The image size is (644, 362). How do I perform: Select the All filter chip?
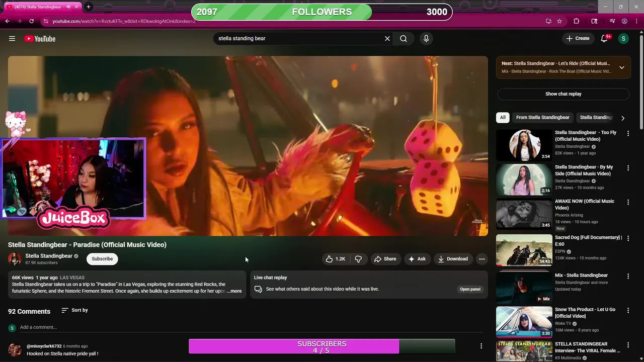click(x=503, y=118)
